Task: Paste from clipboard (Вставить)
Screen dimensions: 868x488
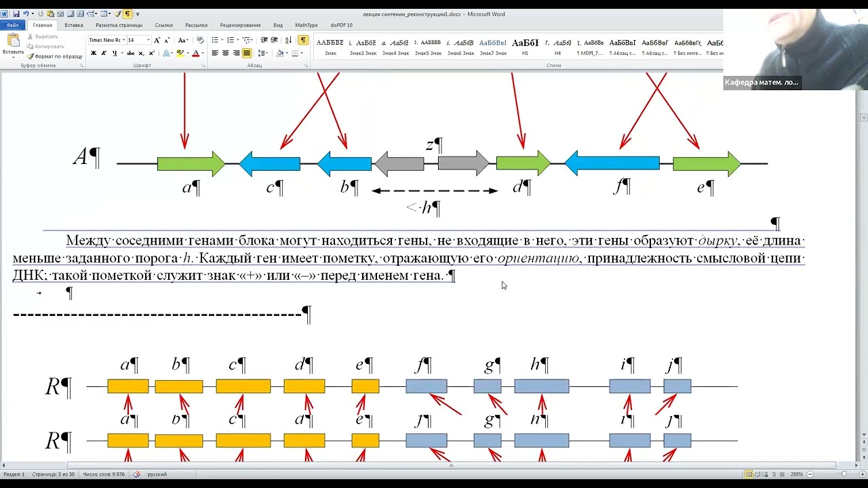Action: 13,45
